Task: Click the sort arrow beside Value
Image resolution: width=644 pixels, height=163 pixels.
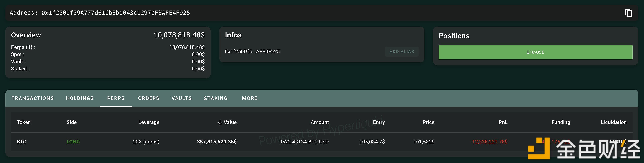Action: [x=220, y=122]
